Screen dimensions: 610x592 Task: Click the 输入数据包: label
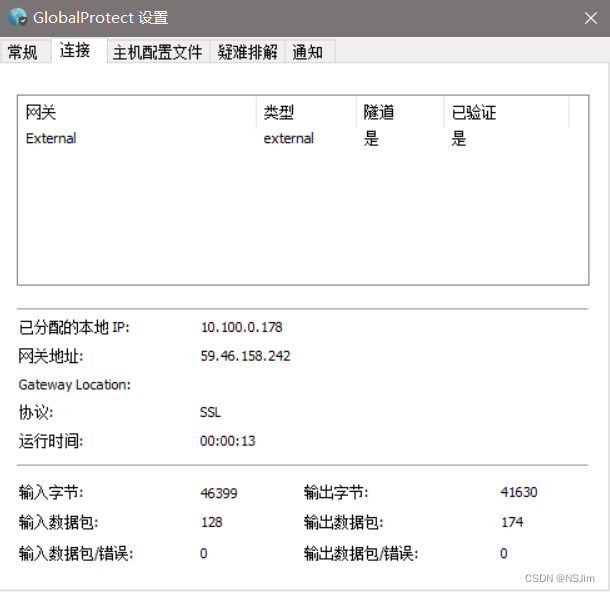(x=58, y=522)
